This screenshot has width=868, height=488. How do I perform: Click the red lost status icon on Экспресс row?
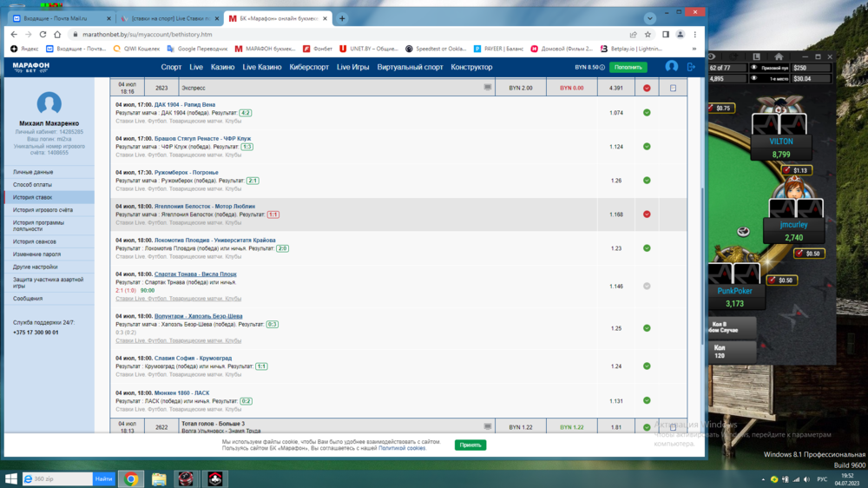[x=647, y=89]
